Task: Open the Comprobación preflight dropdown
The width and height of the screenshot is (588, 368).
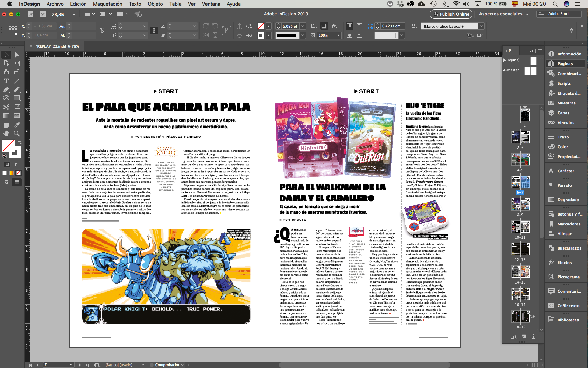Action: [182, 365]
